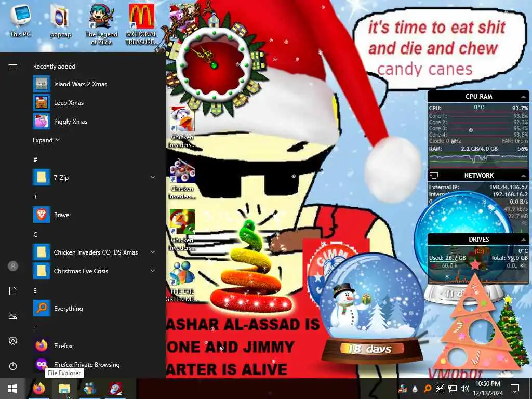532x399 pixels.
Task: Click the External IP value 198.44.136.57
Action: 508,187
